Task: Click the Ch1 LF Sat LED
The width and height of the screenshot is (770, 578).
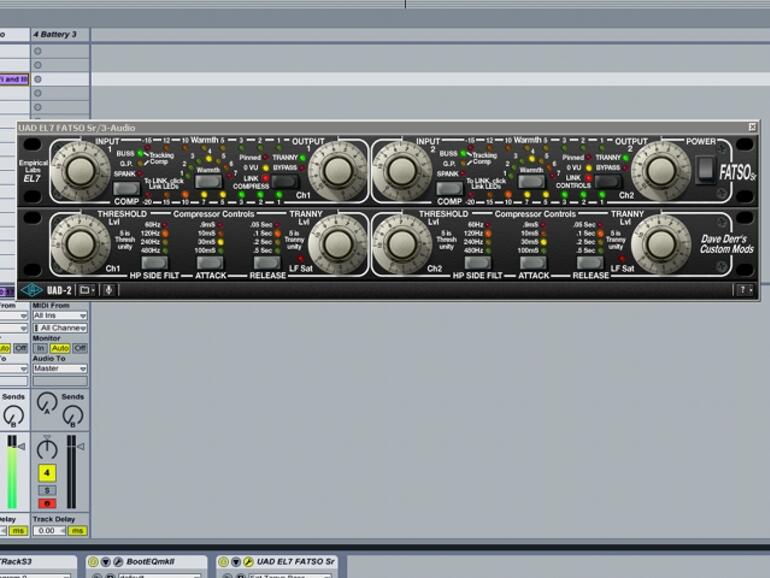Action: (300, 259)
